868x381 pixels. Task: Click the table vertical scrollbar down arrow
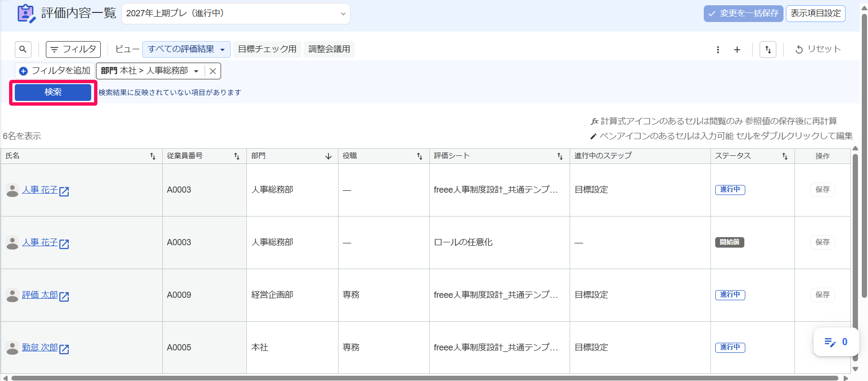(856, 369)
